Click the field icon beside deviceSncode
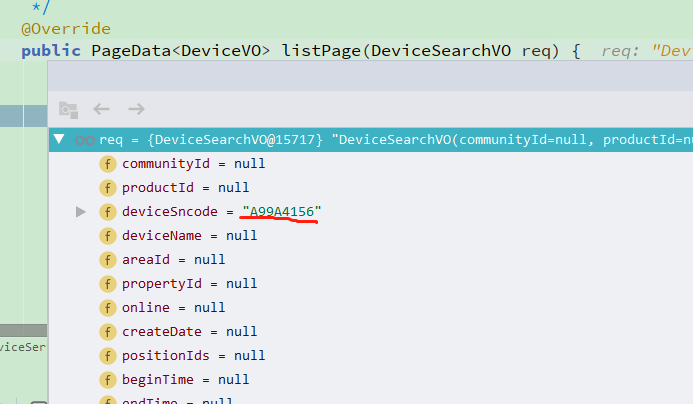Image resolution: width=693 pixels, height=404 pixels. [107, 212]
